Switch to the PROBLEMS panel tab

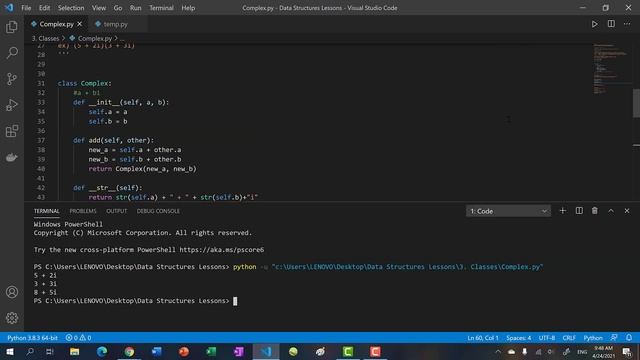pyautogui.click(x=83, y=211)
